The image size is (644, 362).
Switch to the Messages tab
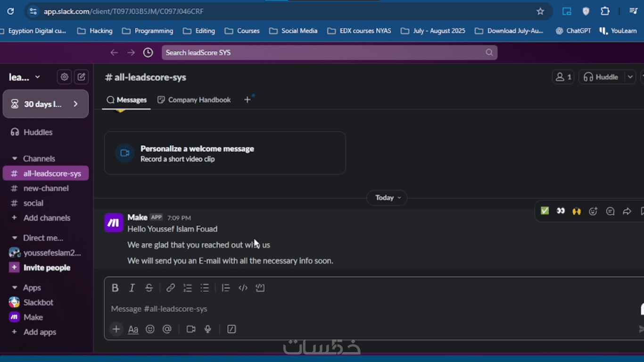point(126,100)
